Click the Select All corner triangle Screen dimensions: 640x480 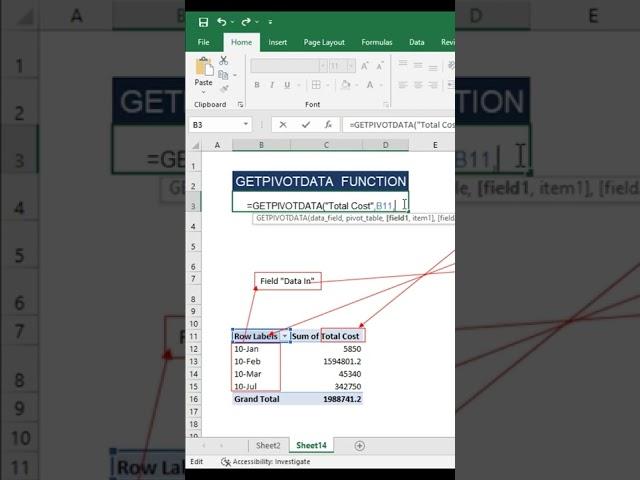(196, 145)
